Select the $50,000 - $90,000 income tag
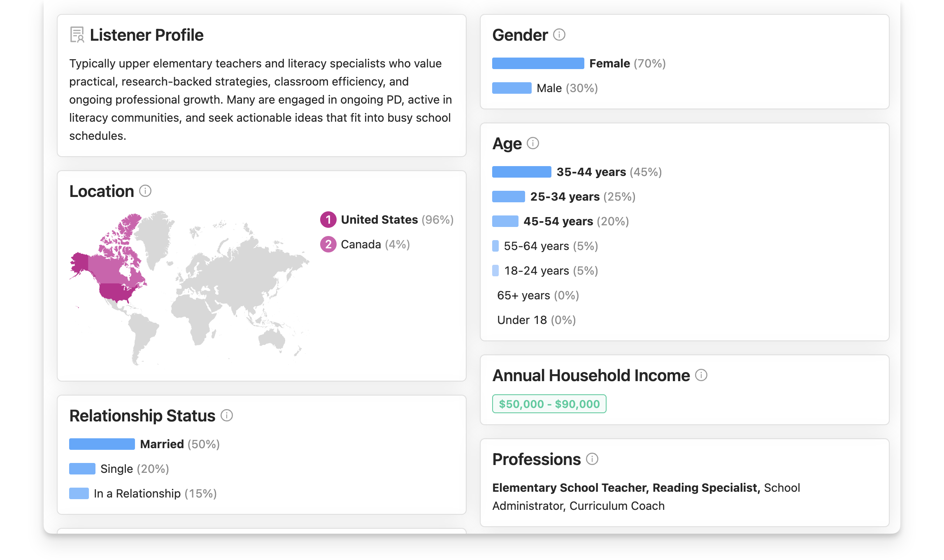Screen dimensions: 944x560 pos(549,404)
